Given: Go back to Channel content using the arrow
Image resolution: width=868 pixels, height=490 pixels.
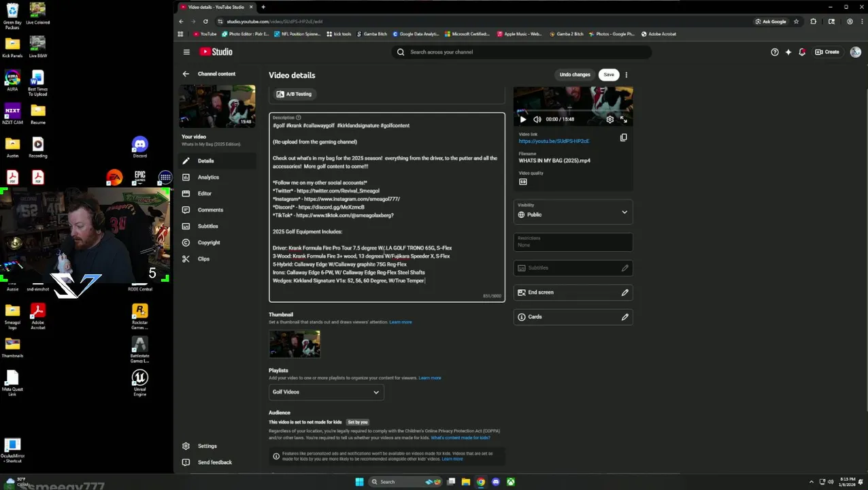Looking at the screenshot, I should 186,73.
